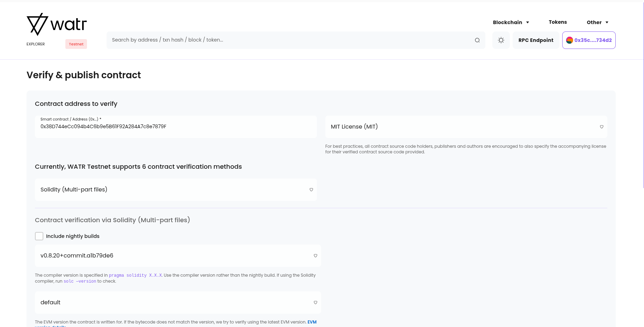The image size is (644, 327).
Task: Click the Blockchain menu arrow icon
Action: tap(527, 22)
